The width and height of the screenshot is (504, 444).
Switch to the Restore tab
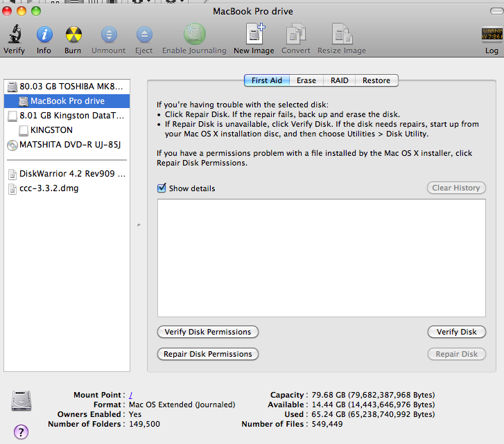(x=376, y=80)
